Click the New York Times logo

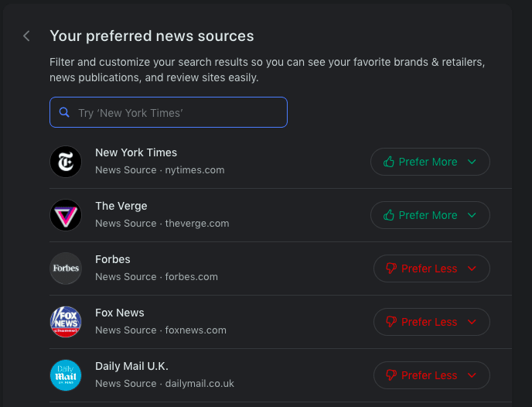pyautogui.click(x=66, y=162)
